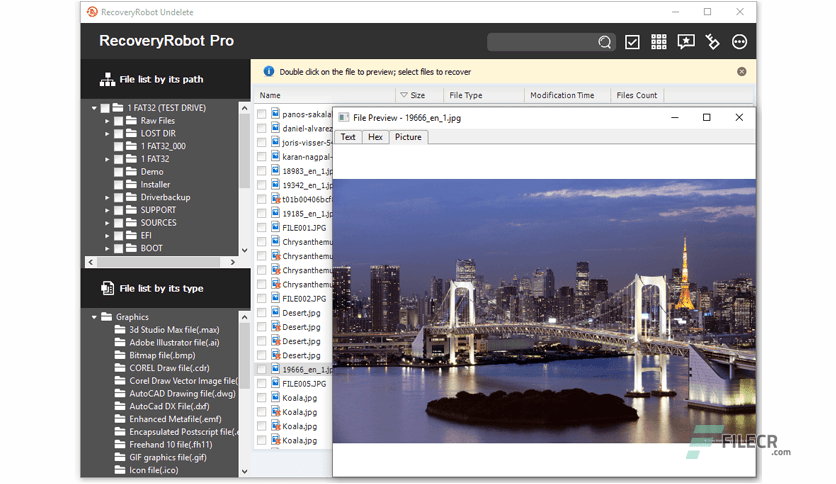The height and width of the screenshot is (484, 836).
Task: Check the SUPPORT folder checkbox
Action: point(118,211)
